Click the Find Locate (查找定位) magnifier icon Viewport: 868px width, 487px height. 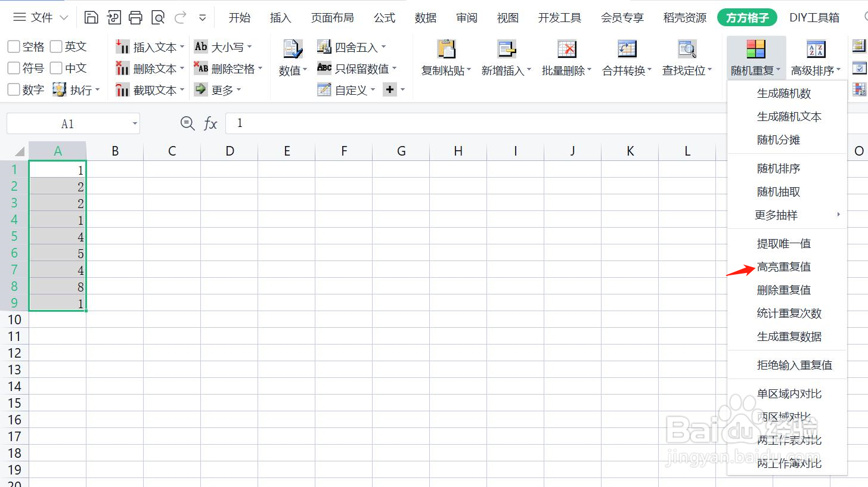tap(687, 49)
